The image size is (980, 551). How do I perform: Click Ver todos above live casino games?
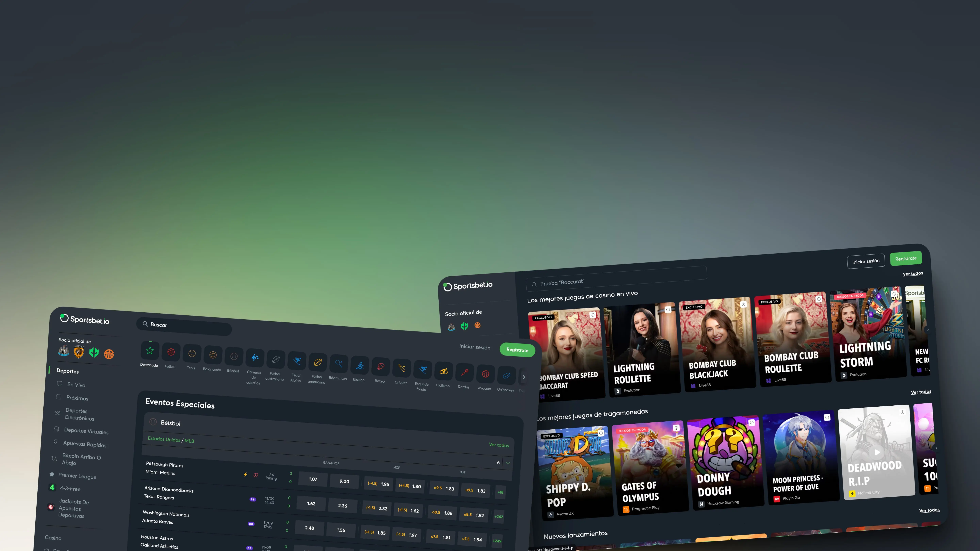913,273
